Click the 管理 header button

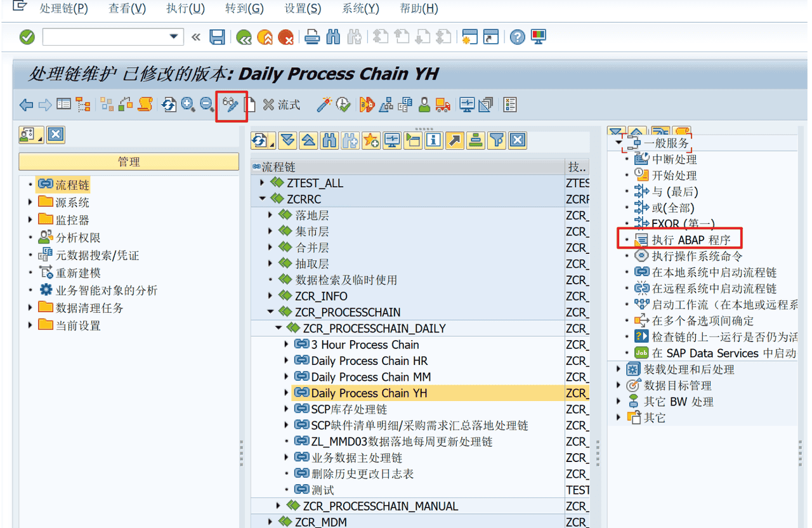click(129, 162)
